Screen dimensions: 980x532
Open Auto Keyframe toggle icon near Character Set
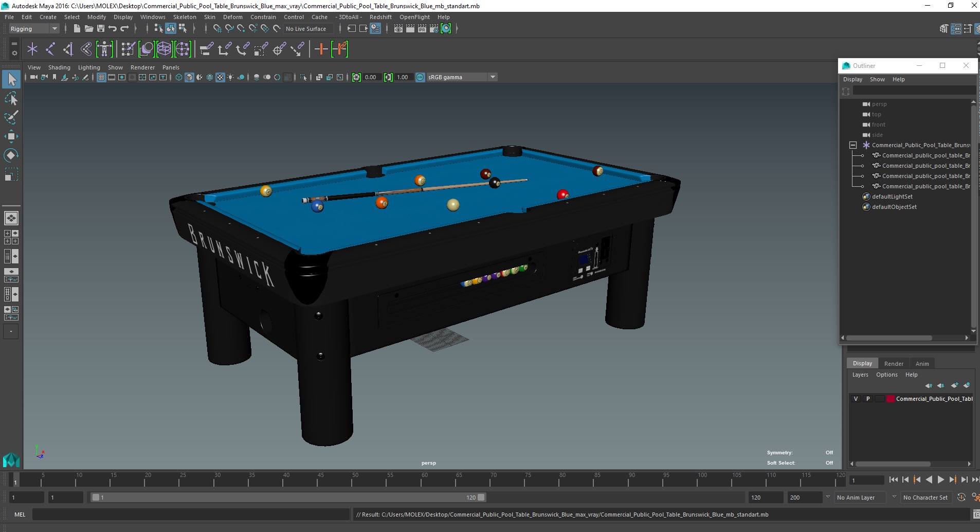click(x=961, y=498)
